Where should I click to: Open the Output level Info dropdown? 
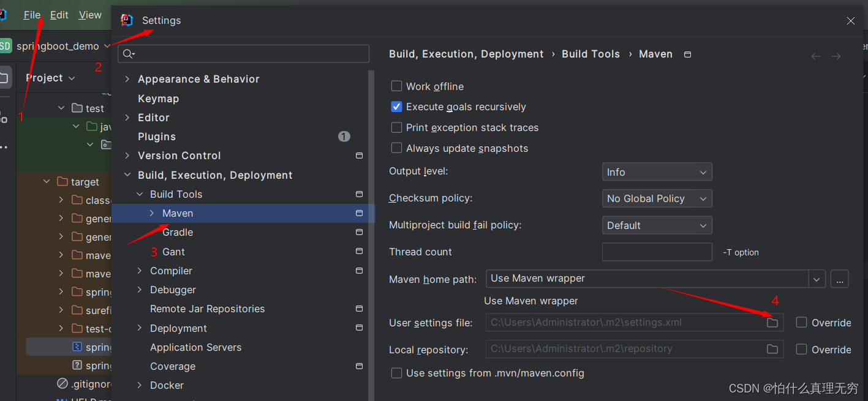[x=657, y=172]
